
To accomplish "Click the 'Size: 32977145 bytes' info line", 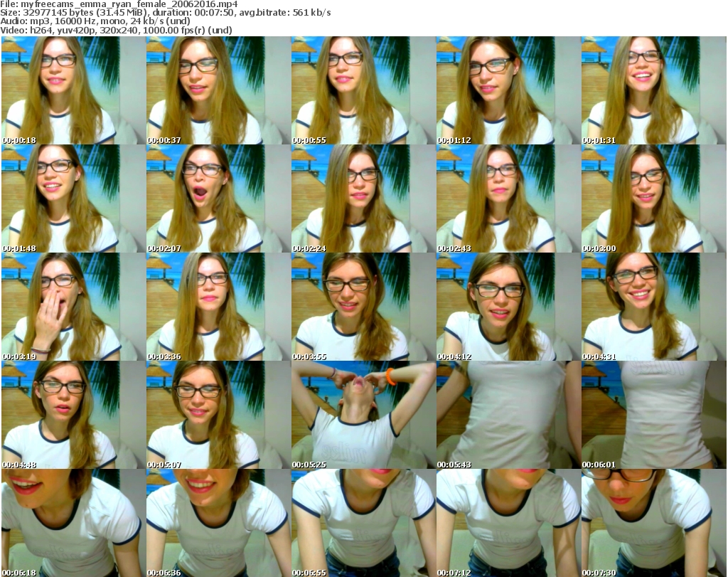I will (165, 13).
